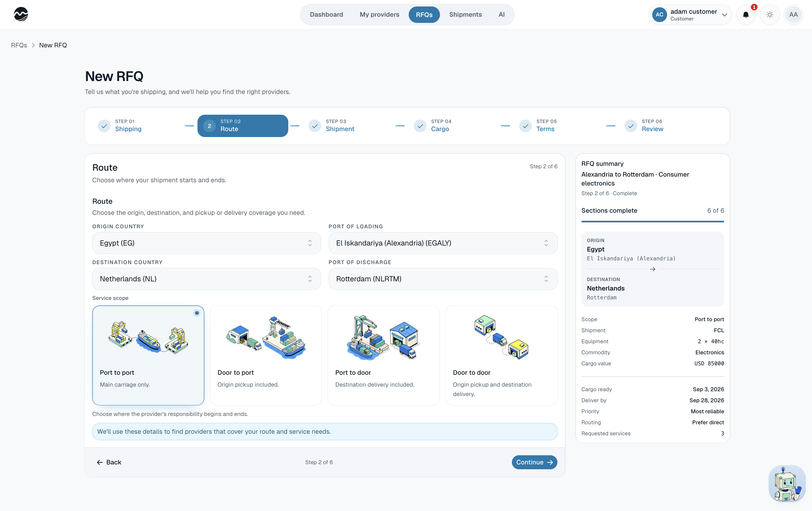Click the Step 04 Cargo checkmark icon

coord(420,126)
